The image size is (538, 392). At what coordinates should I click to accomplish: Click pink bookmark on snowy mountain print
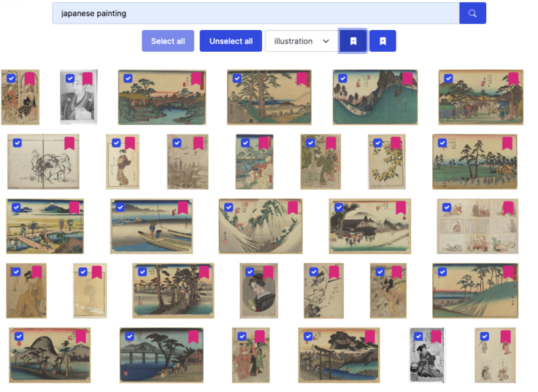(x=293, y=208)
